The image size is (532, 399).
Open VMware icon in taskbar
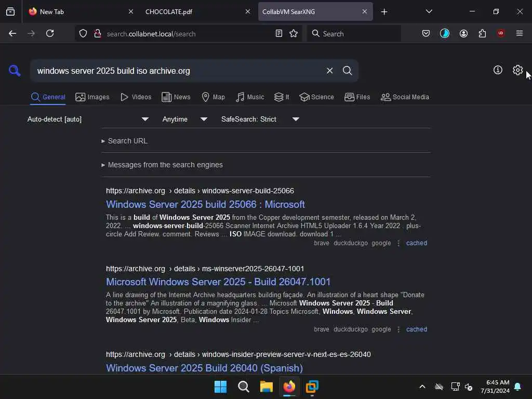(x=312, y=387)
